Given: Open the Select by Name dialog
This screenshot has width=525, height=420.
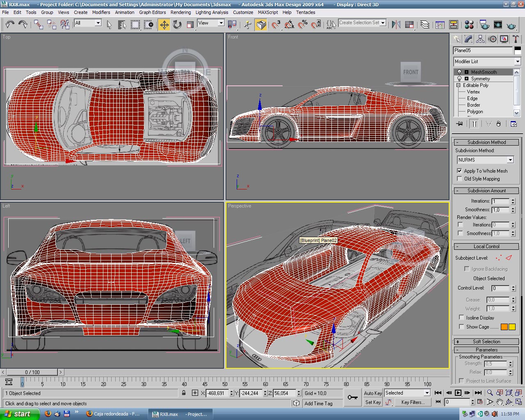Looking at the screenshot, I should click(x=122, y=25).
